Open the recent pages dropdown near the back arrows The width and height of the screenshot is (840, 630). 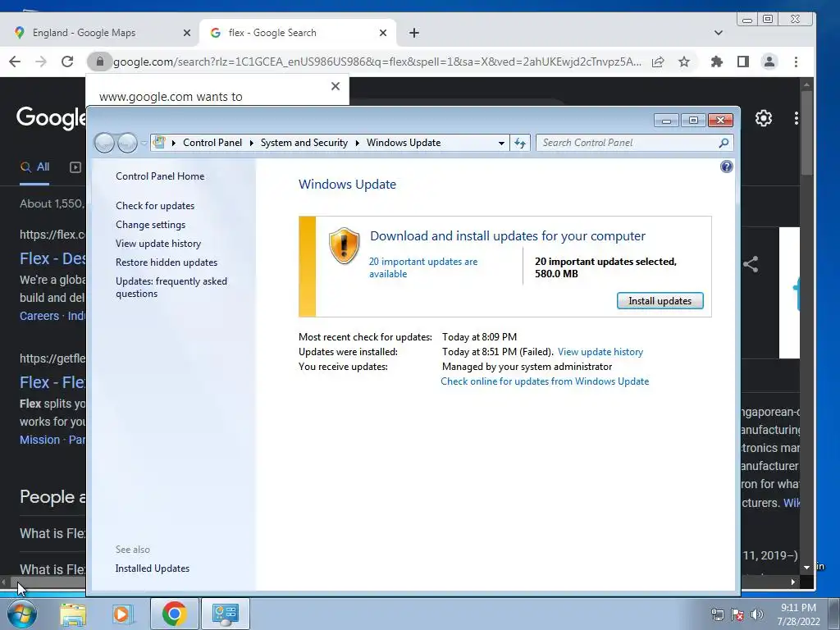pos(144,143)
